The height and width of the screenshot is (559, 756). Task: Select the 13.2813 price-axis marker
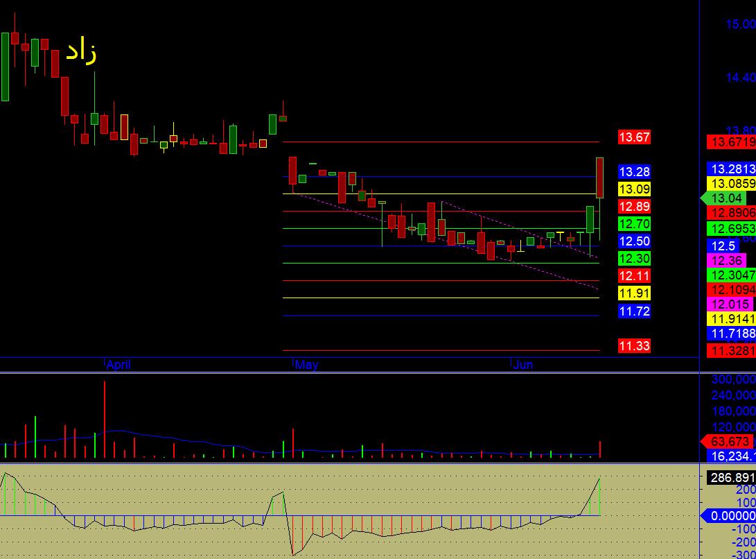731,169
